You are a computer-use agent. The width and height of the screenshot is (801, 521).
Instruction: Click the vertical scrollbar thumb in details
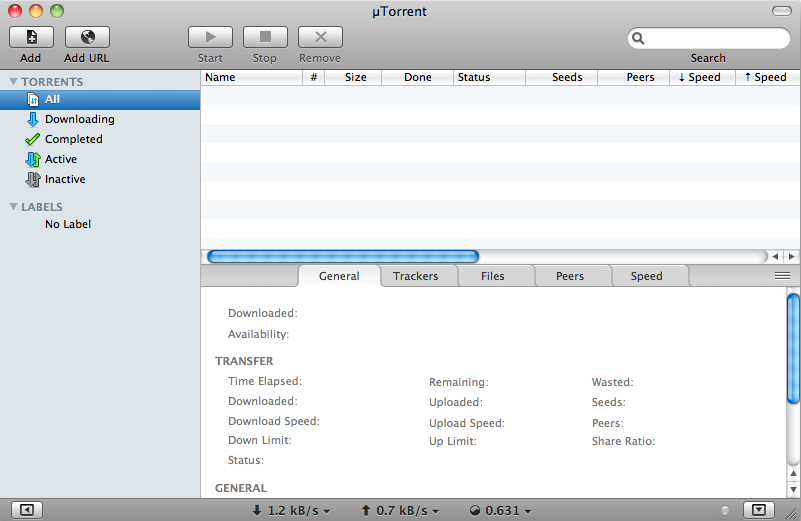pos(793,349)
